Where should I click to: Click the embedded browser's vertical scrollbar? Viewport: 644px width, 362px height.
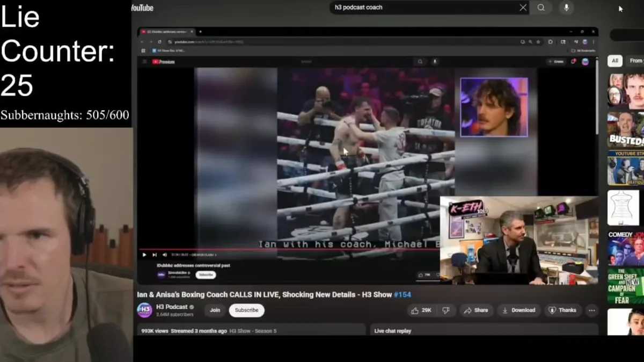click(x=596, y=97)
